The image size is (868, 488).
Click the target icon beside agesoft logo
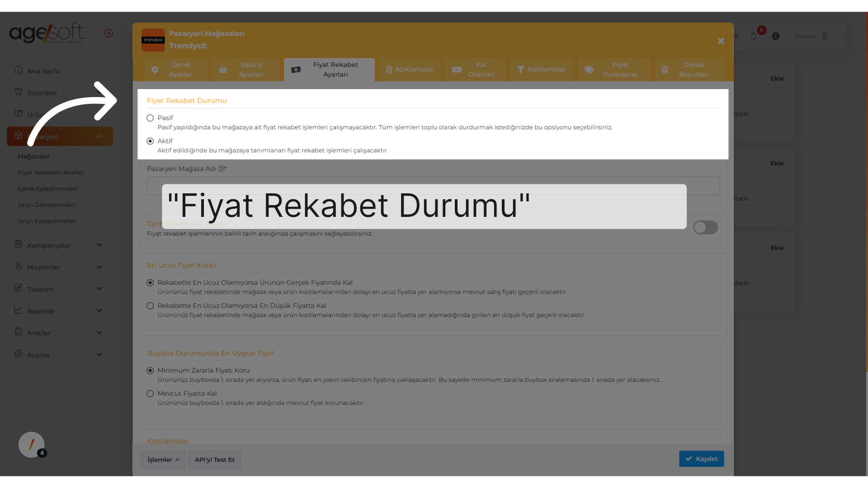[108, 33]
